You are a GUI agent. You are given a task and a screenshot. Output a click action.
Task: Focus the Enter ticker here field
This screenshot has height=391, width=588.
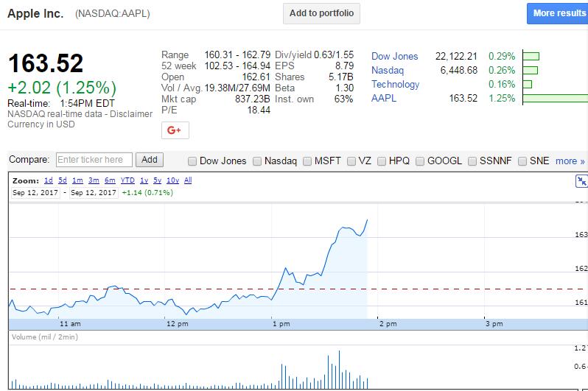pos(94,160)
